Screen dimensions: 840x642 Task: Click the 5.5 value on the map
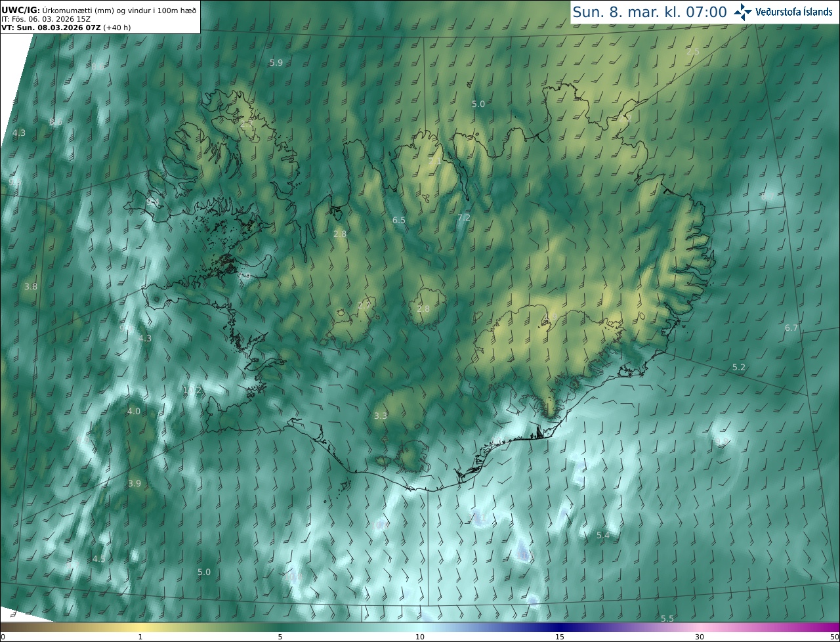(667, 618)
